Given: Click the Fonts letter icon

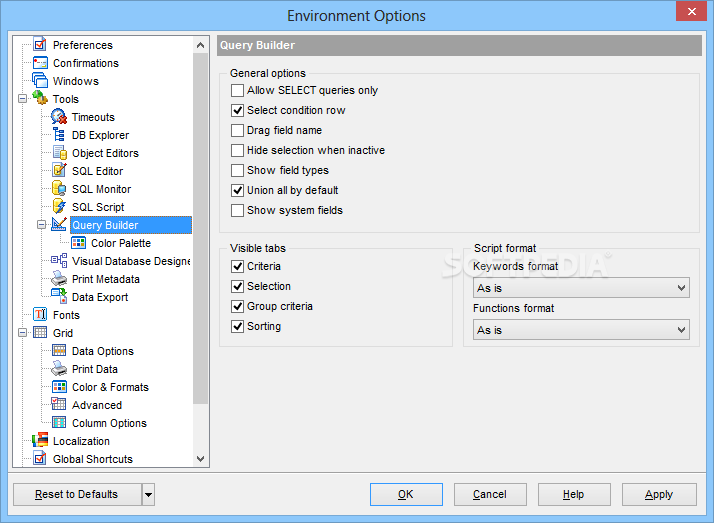Looking at the screenshot, I should pos(40,315).
